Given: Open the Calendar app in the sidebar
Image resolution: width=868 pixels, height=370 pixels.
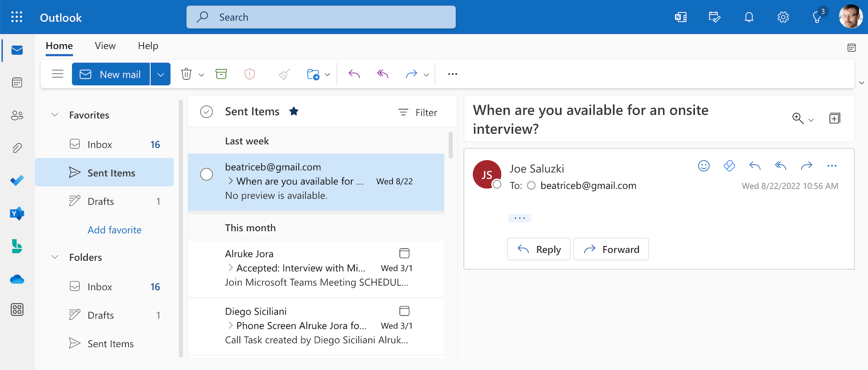Looking at the screenshot, I should [17, 83].
